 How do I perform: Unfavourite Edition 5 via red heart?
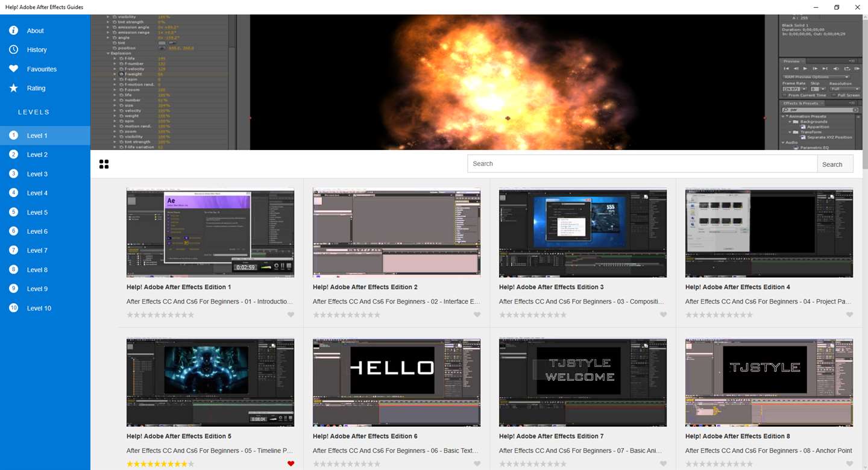click(x=291, y=464)
